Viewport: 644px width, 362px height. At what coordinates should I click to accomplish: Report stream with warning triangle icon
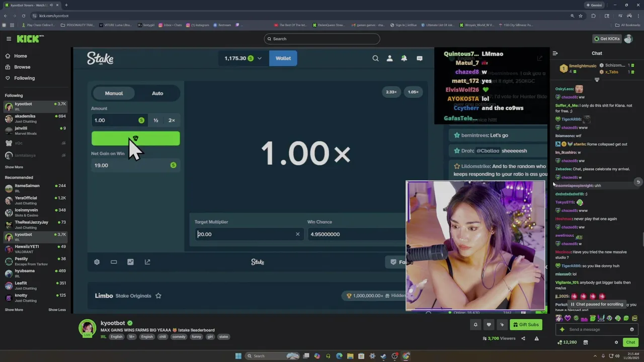tap(536, 338)
